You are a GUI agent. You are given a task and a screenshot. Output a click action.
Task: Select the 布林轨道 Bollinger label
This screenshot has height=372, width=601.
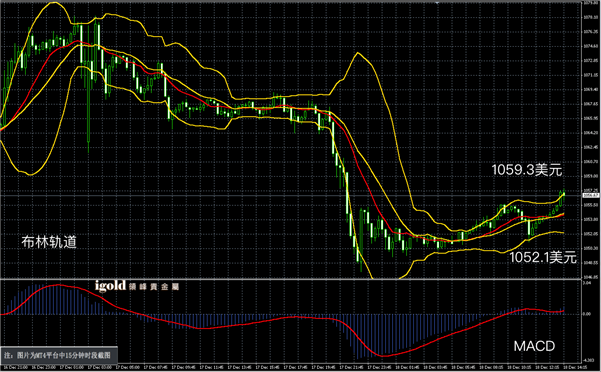49,242
